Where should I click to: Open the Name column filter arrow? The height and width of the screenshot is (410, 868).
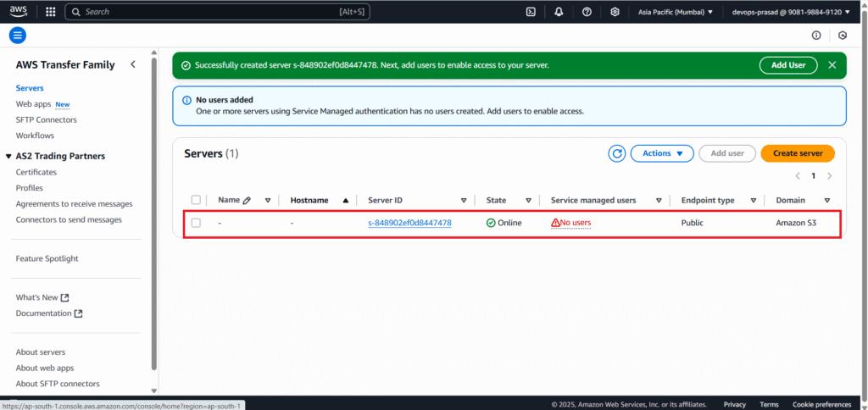point(268,200)
